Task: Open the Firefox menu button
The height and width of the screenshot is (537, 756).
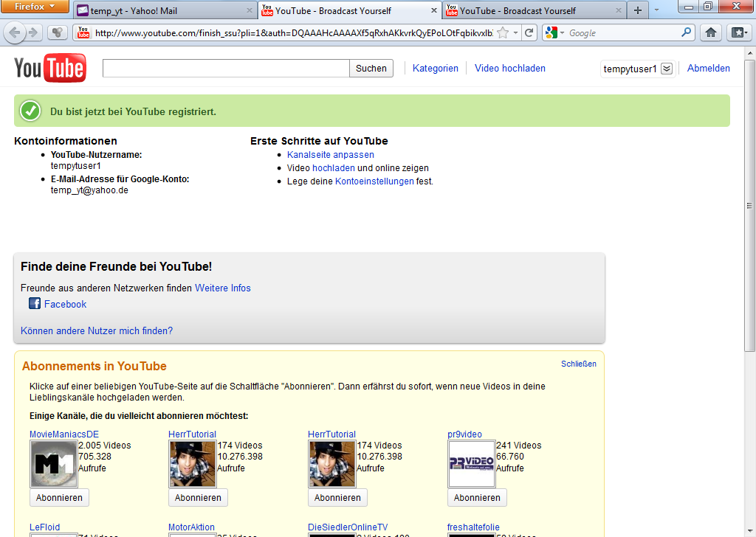Action: (x=35, y=7)
